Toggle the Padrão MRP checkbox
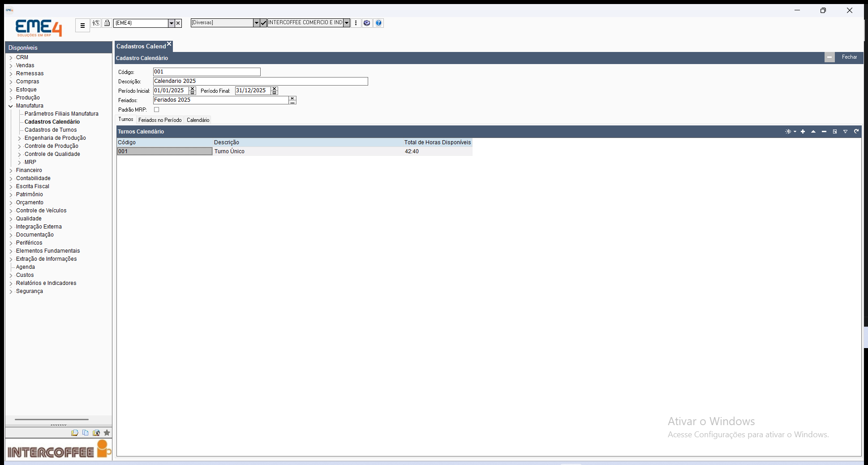 tap(156, 110)
